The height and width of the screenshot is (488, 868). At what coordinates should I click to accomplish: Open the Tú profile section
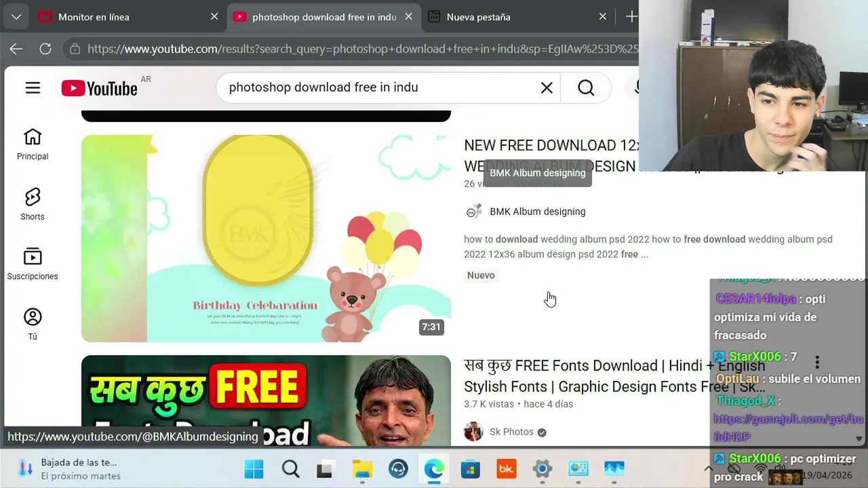click(x=33, y=324)
